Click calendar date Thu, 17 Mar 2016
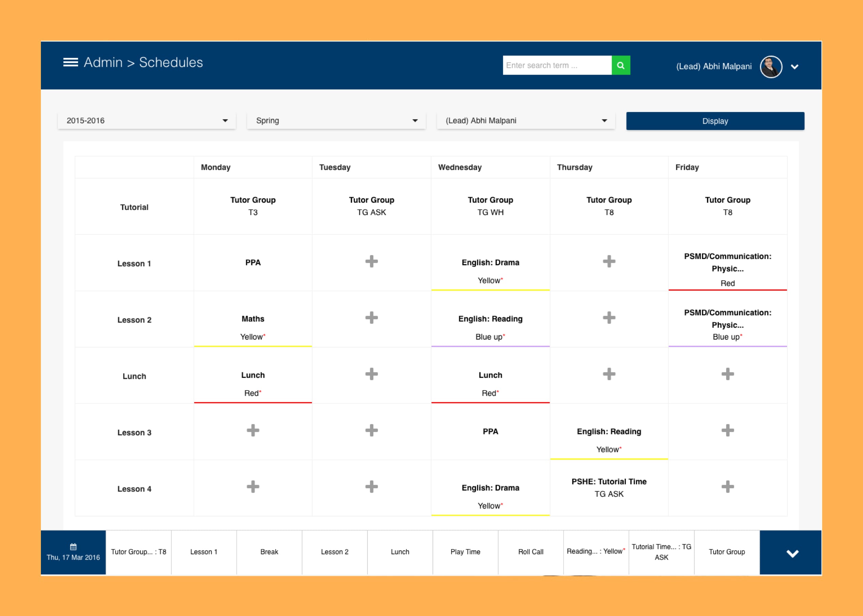 [73, 552]
